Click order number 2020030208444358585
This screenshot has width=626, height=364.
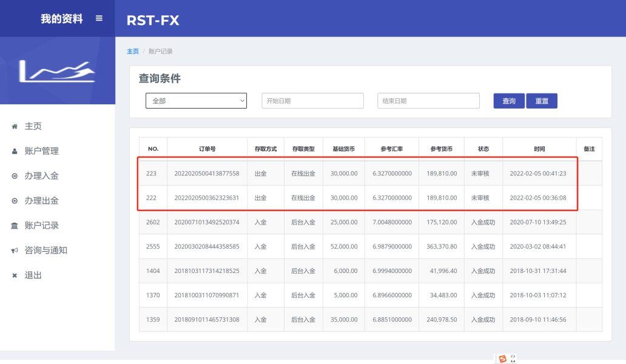207,246
